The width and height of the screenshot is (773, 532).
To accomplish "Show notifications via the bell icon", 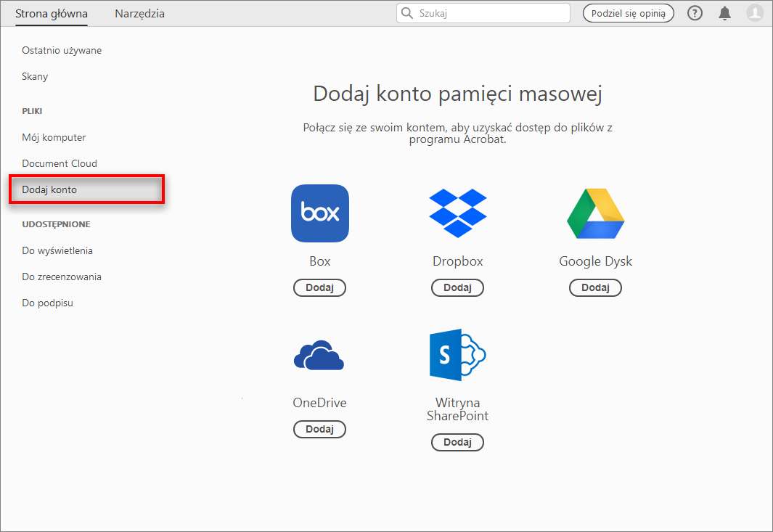I will click(724, 13).
